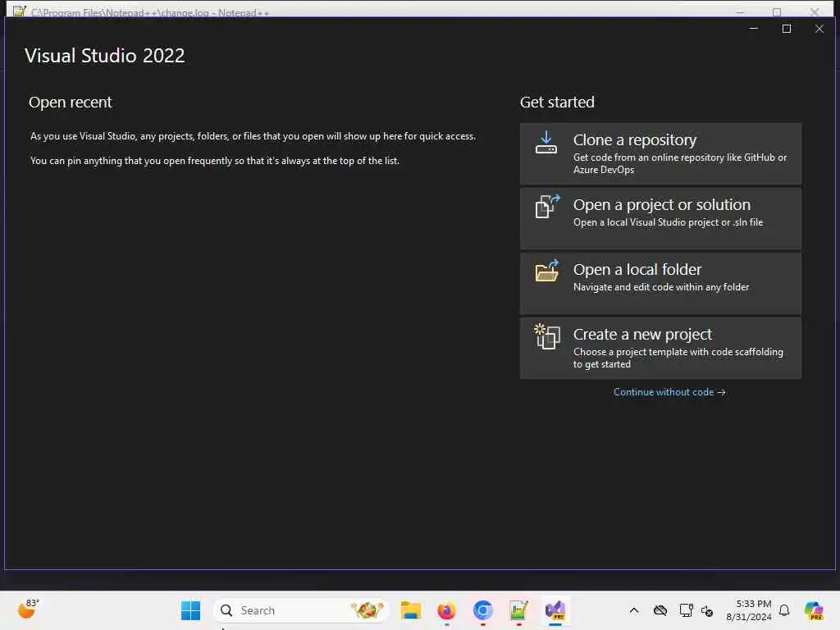
Task: Click the search highlight icon in taskbar search
Action: click(x=367, y=610)
